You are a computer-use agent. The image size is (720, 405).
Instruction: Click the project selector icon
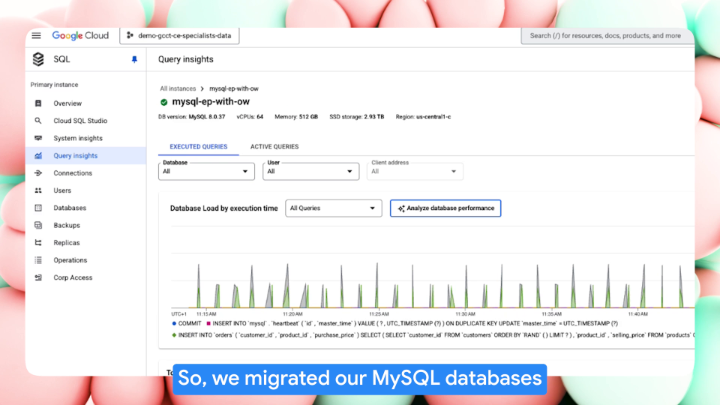[x=130, y=35]
